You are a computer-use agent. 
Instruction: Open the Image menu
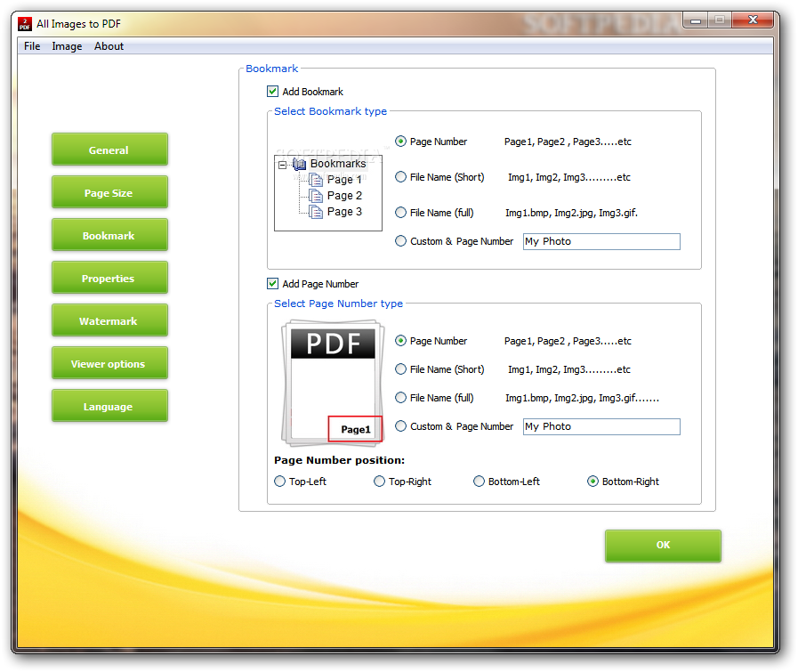[67, 46]
